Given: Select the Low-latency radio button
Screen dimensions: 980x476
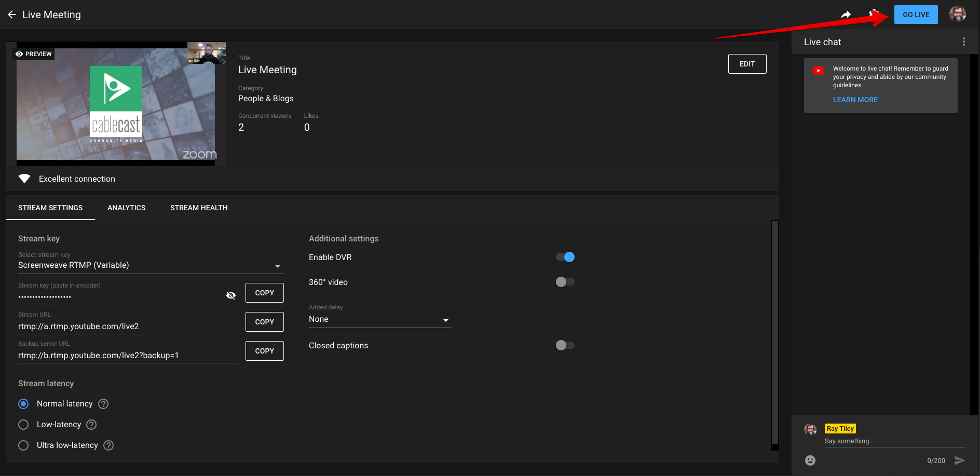Looking at the screenshot, I should (x=23, y=425).
